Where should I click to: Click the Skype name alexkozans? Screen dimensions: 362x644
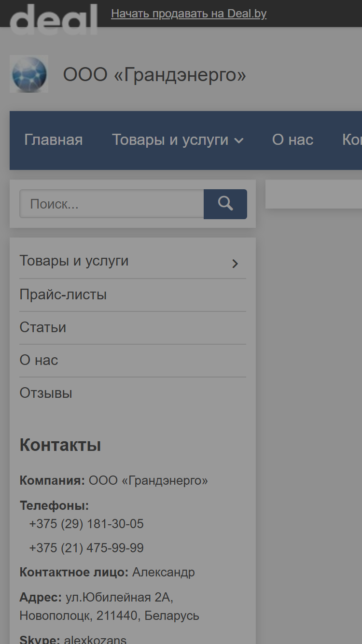click(x=95, y=640)
